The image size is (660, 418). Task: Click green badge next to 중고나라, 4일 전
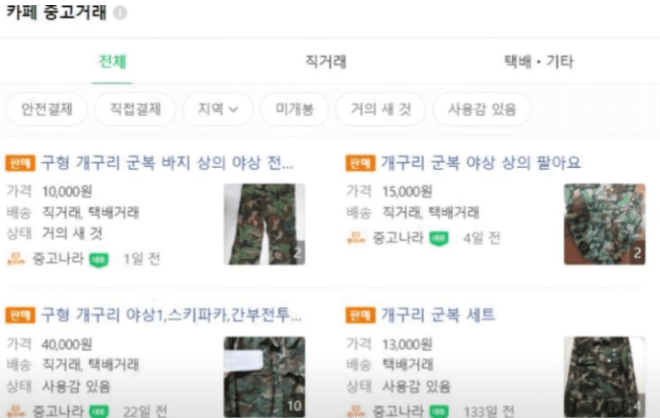[439, 239]
